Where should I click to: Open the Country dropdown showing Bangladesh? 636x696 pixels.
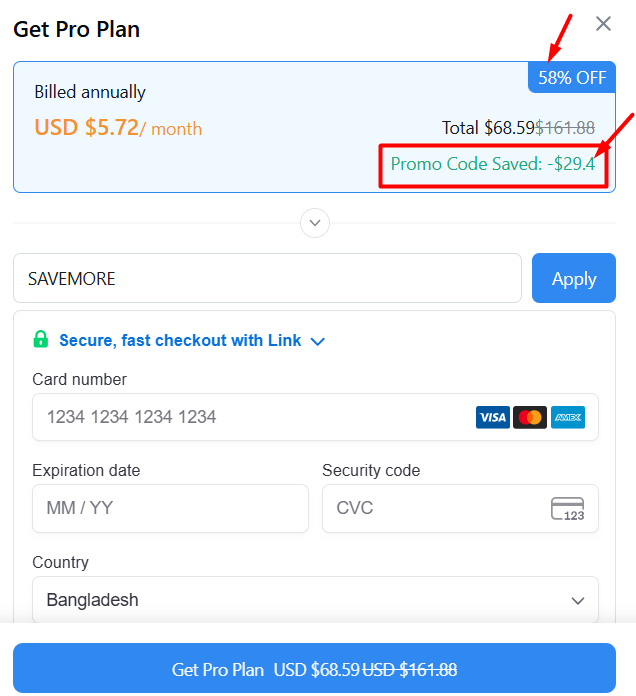click(x=315, y=600)
